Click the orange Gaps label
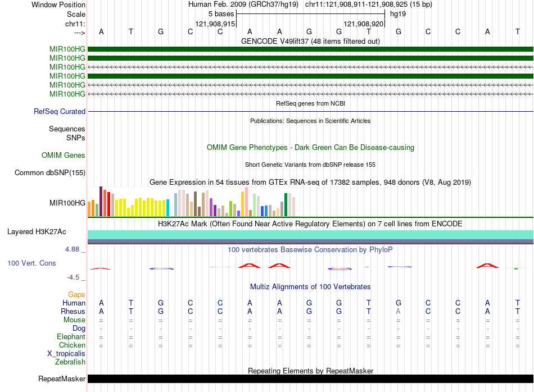534x392 pixels. (76, 294)
